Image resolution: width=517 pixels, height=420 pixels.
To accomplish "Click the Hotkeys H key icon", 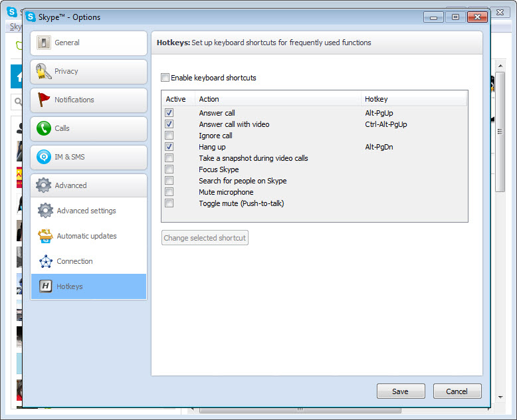I will tap(45, 286).
